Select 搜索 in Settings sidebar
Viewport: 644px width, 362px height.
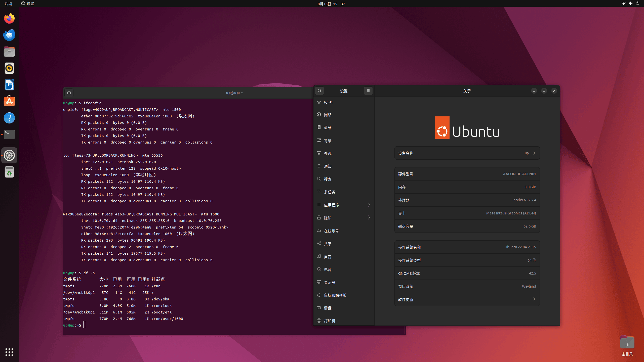[344, 179]
